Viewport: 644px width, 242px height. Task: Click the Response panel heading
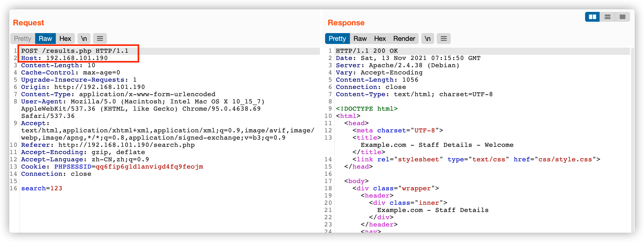click(346, 23)
